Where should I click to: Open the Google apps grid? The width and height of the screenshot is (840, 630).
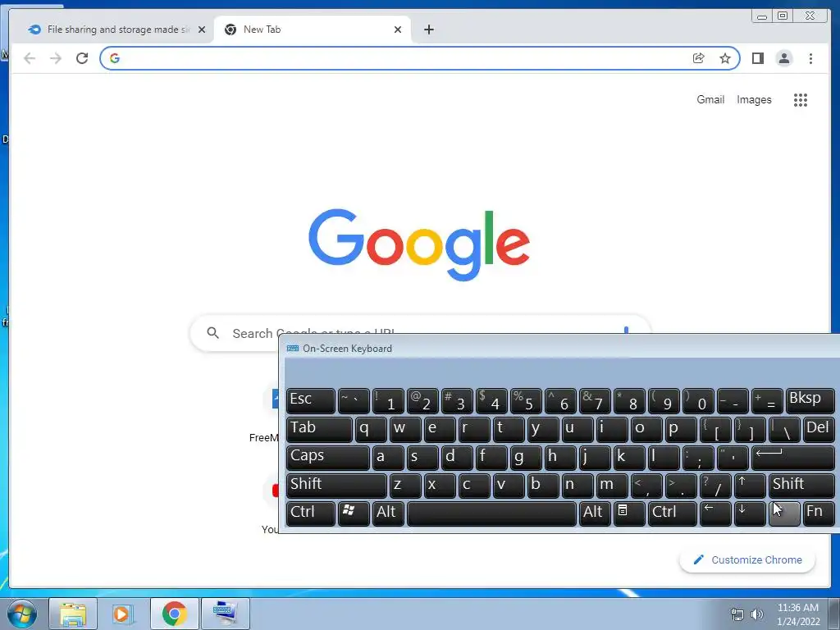(x=801, y=99)
